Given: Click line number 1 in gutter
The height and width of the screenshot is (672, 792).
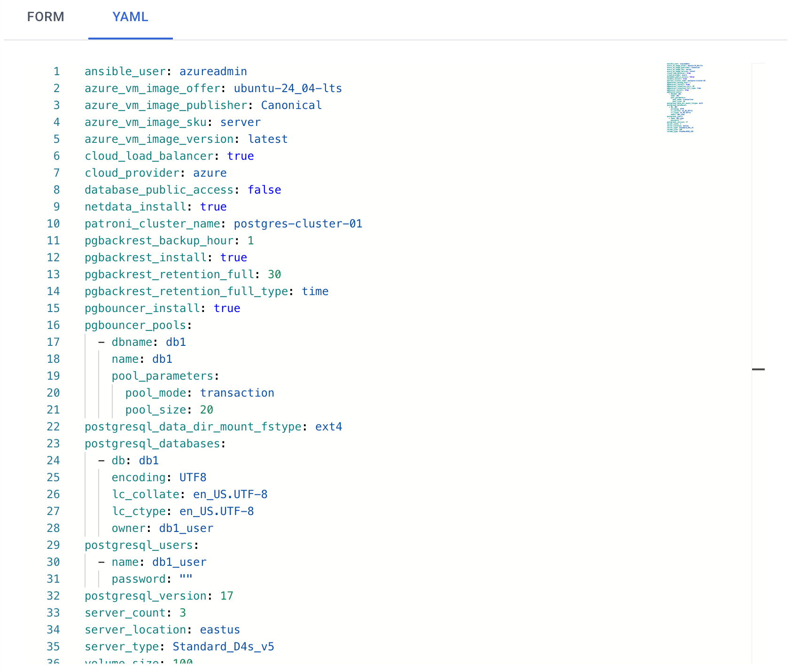Looking at the screenshot, I should tap(56, 71).
